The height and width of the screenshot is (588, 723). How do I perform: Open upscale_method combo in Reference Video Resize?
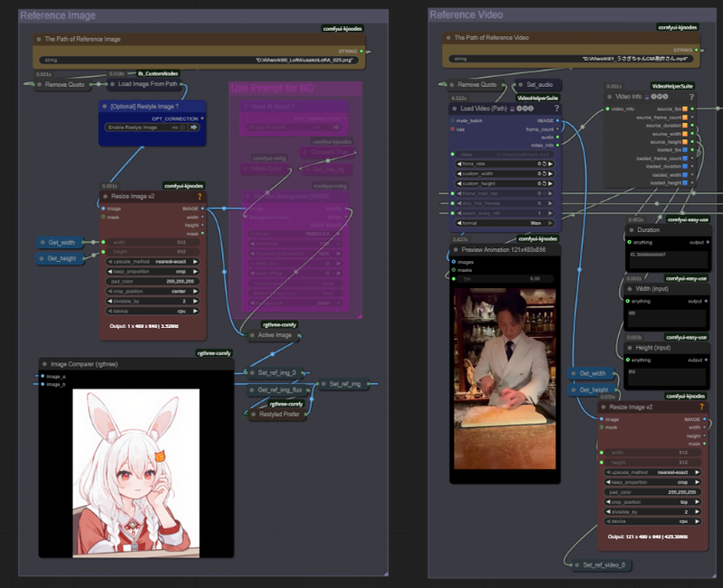click(x=653, y=472)
